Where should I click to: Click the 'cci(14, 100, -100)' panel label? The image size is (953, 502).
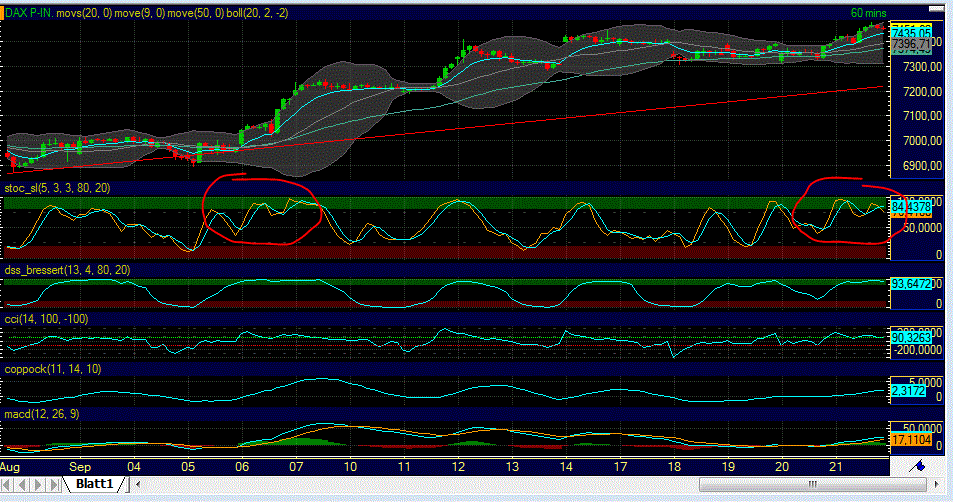click(x=46, y=319)
